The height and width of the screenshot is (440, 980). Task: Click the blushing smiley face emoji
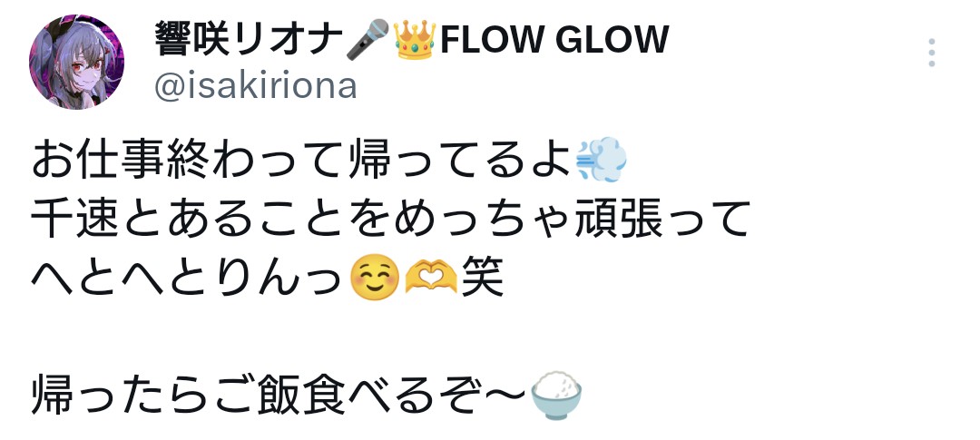point(375,279)
